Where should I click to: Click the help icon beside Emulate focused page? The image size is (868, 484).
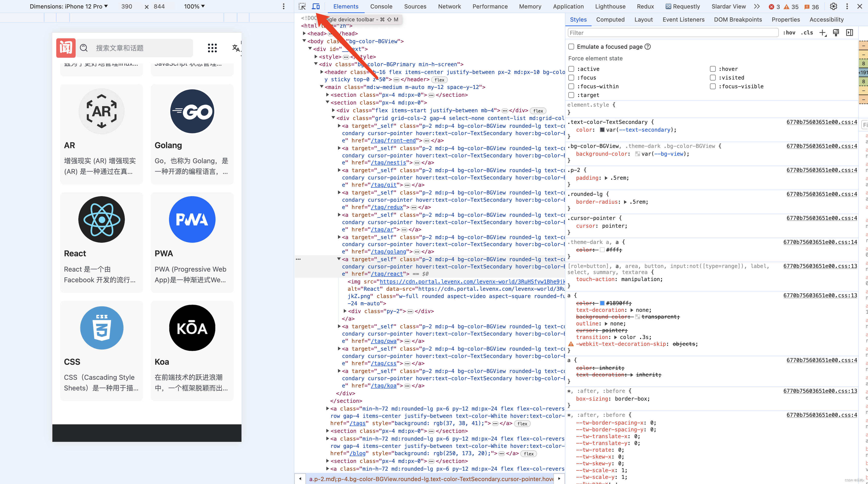click(x=648, y=47)
